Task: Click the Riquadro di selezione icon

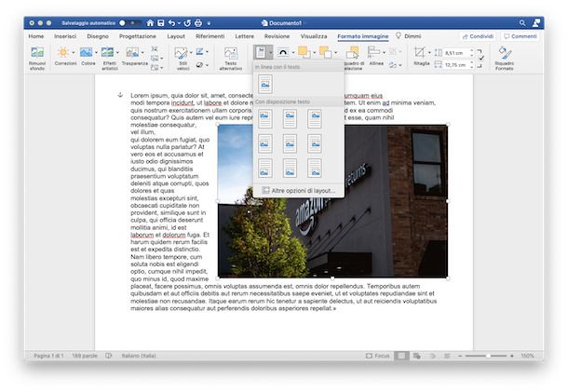Action: pos(352,53)
